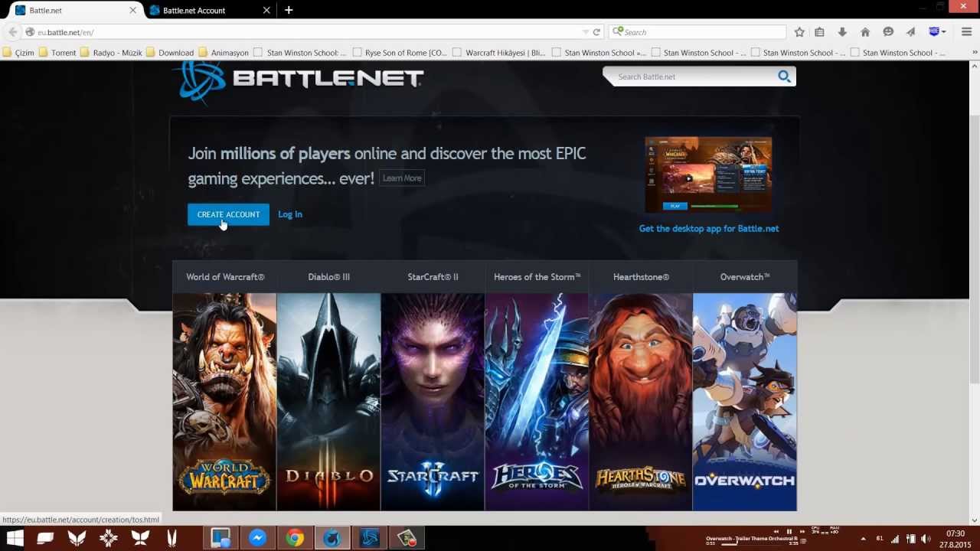The image size is (980, 551).
Task: Open the Çizim bookmarks folder
Action: click(x=18, y=53)
